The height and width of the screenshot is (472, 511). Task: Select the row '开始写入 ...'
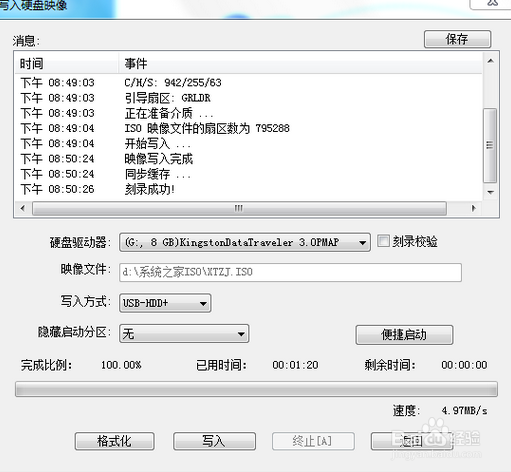[x=248, y=144]
